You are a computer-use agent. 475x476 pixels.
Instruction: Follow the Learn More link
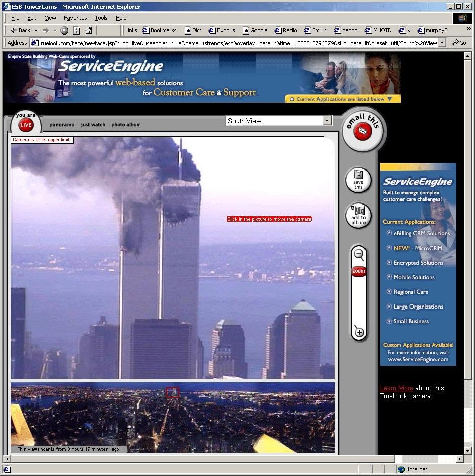tap(396, 388)
